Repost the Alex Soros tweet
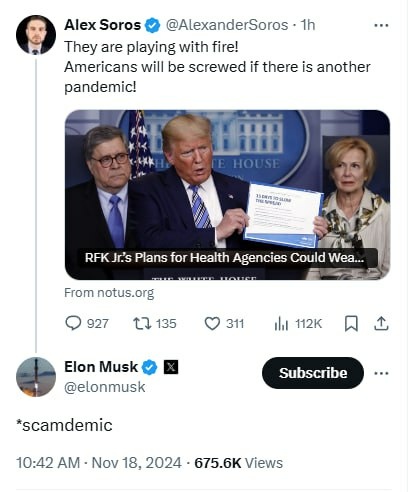Screen dimensions: 408x492 (x=142, y=323)
